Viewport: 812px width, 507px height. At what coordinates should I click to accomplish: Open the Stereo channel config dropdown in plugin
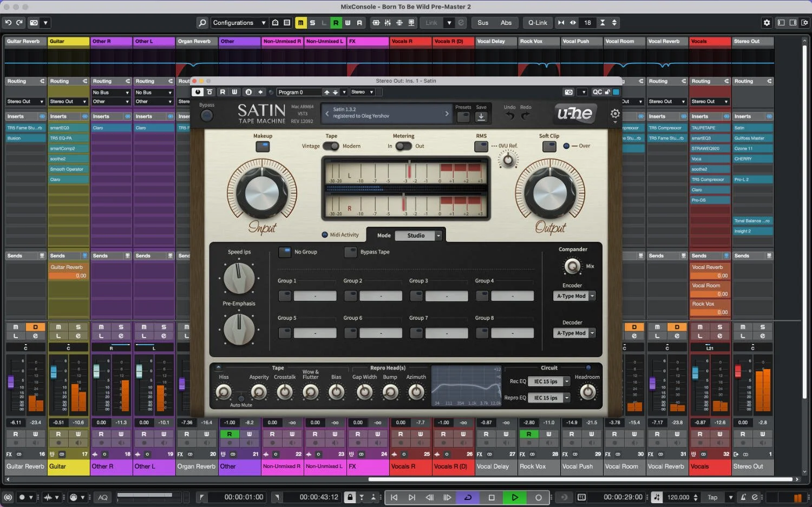click(362, 93)
